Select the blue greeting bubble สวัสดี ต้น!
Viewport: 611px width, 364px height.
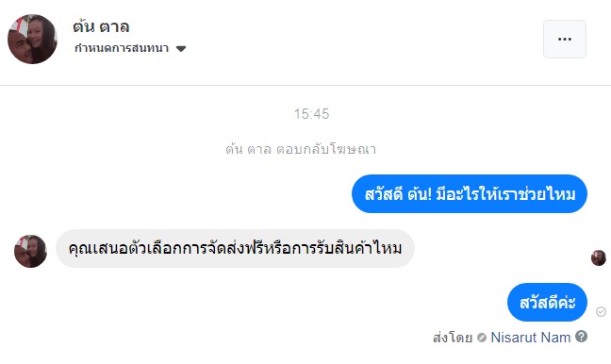click(x=470, y=194)
